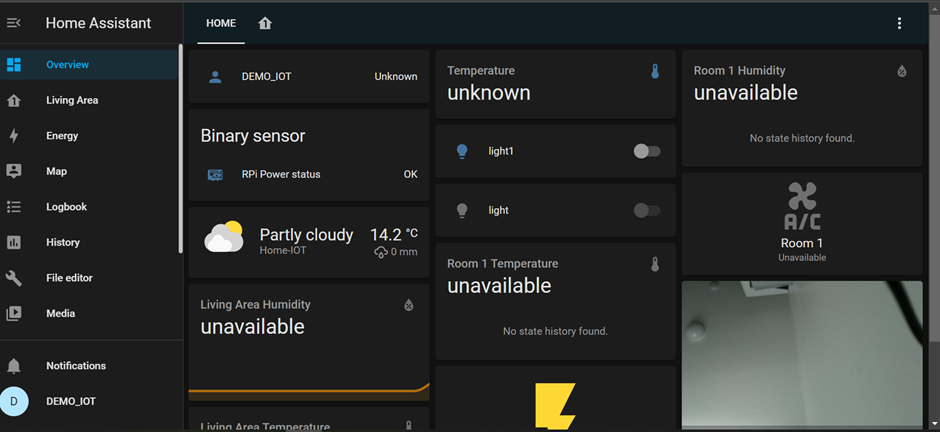
Task: Click the Home-IOT weather location label
Action: pos(283,250)
